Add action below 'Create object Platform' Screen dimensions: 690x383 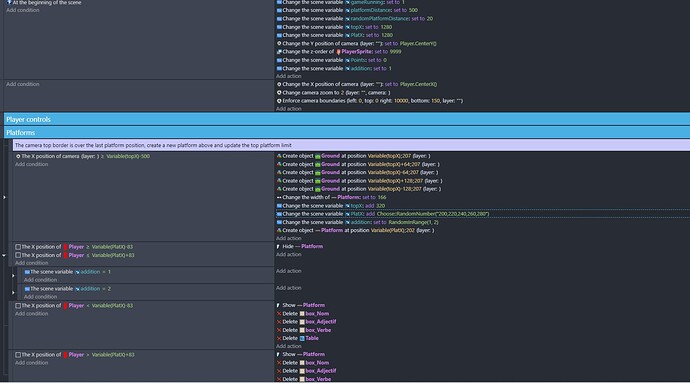point(289,238)
